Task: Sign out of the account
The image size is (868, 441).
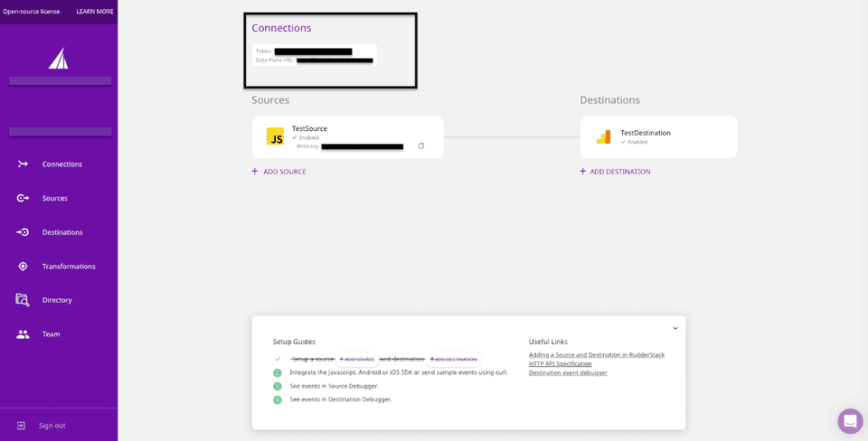Action: 52,426
